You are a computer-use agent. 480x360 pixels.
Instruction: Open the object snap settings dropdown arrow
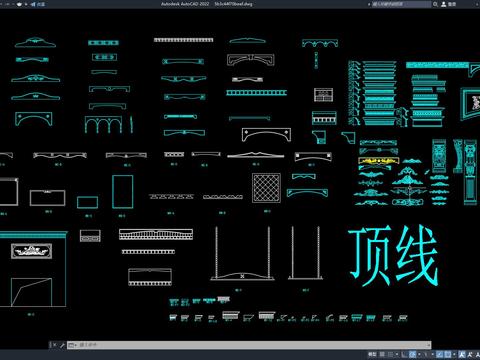click(454, 354)
